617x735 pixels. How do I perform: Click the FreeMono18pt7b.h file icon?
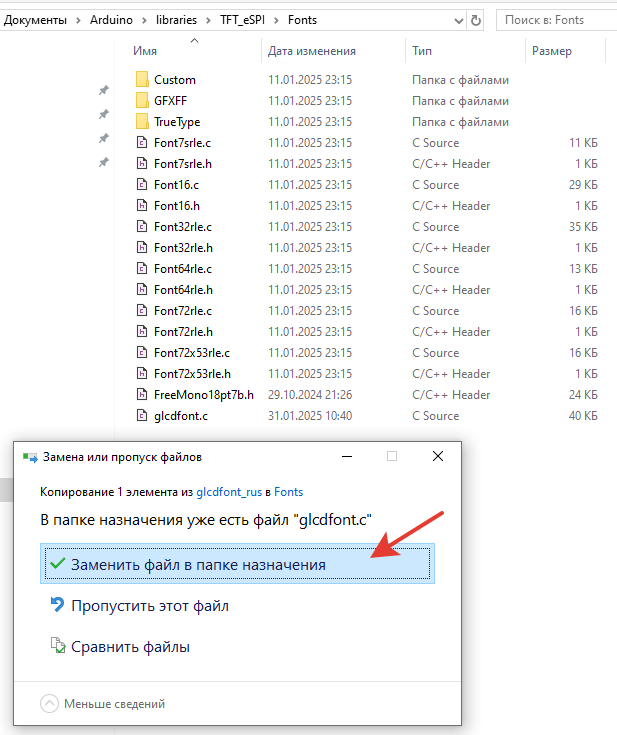[x=142, y=395]
